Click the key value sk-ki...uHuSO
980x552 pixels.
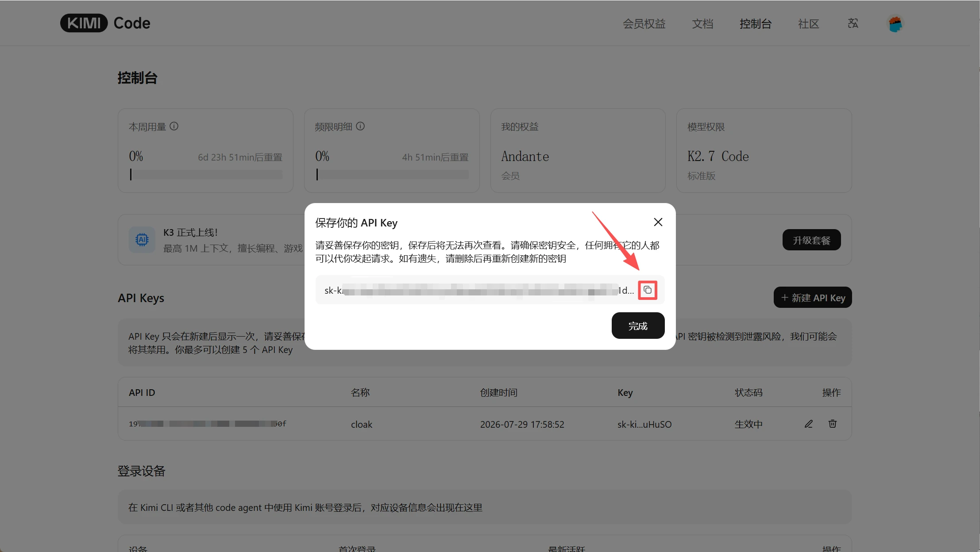(644, 424)
